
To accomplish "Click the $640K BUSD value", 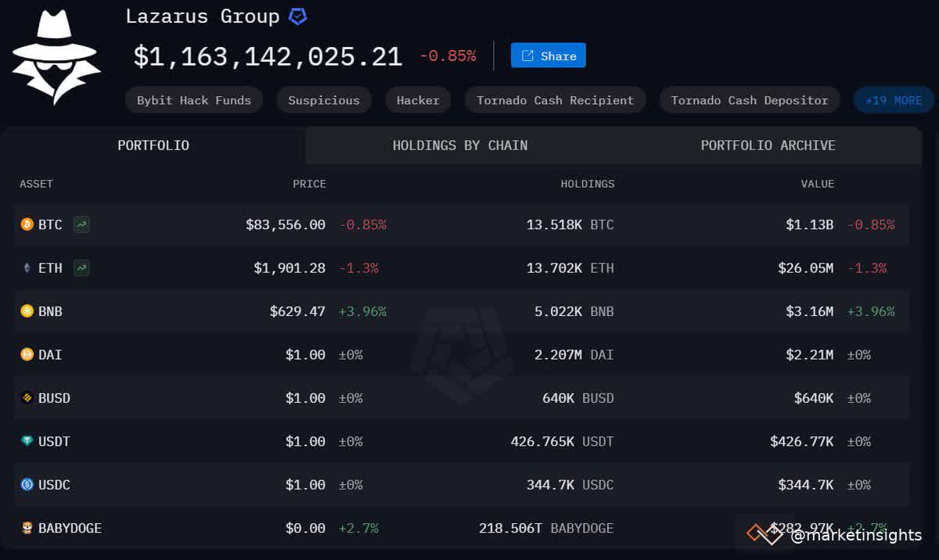I will tap(814, 398).
